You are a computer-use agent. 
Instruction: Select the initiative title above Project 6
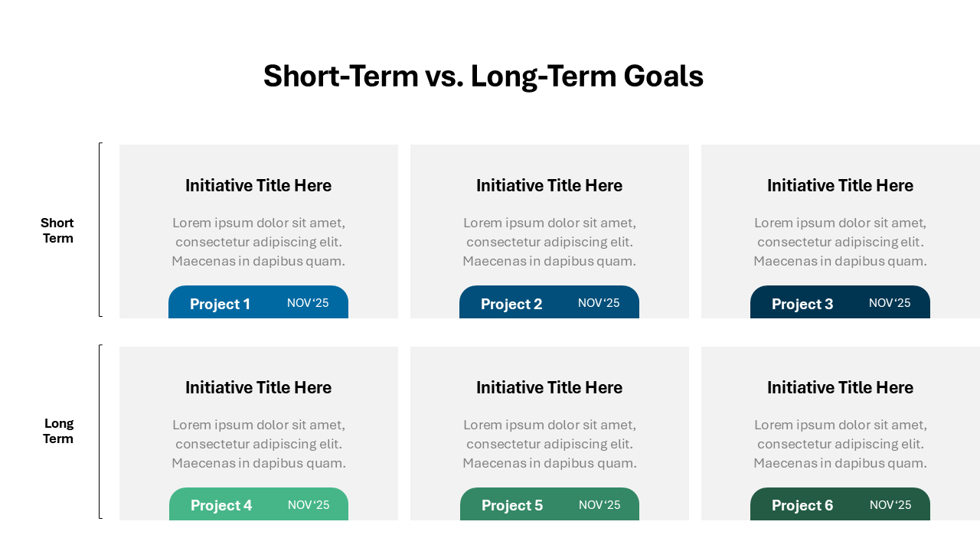840,388
